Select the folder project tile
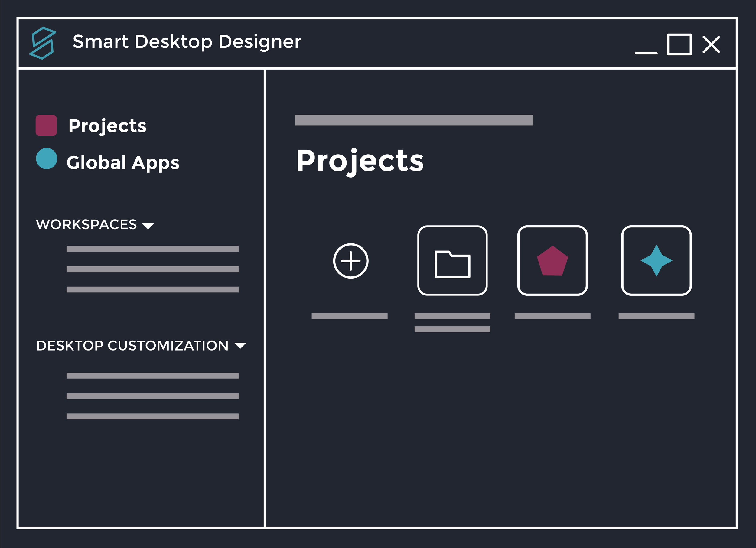756x548 pixels. click(x=453, y=261)
